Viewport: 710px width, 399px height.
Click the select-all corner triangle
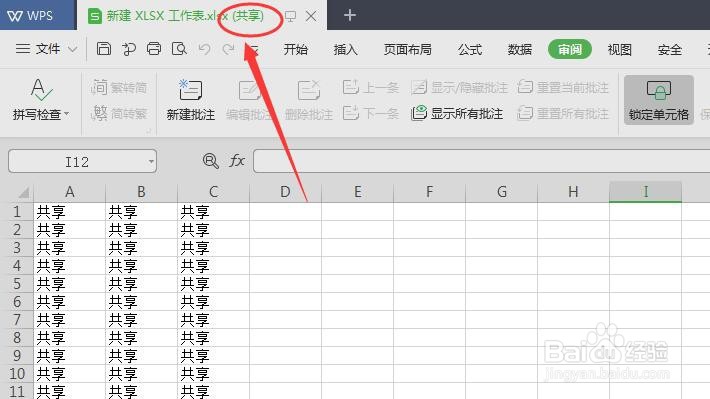[x=23, y=192]
